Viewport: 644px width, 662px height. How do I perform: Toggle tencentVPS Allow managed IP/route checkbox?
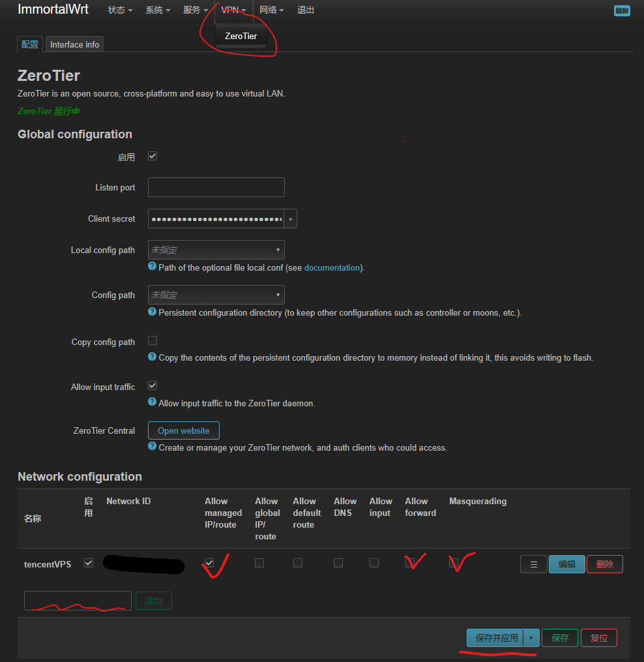click(209, 563)
